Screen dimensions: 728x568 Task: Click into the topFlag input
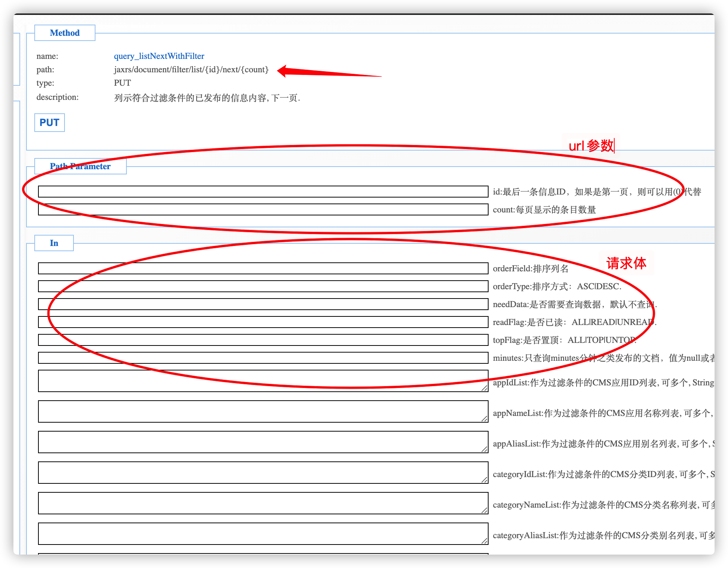pos(263,340)
